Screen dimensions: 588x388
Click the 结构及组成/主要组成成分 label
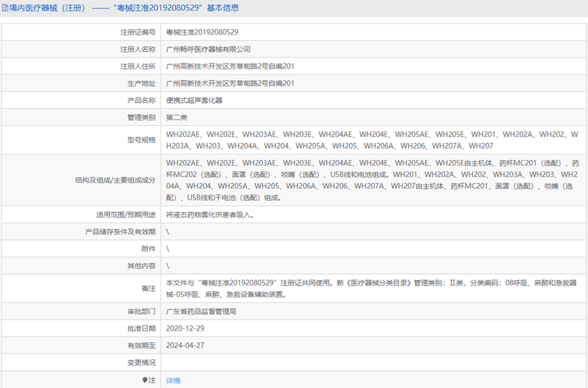click(x=115, y=181)
